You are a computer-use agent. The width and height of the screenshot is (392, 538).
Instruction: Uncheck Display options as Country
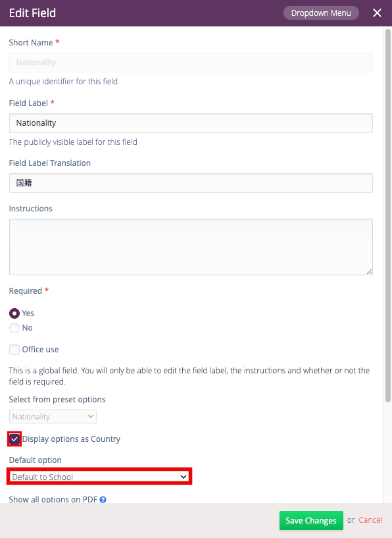pos(14,439)
